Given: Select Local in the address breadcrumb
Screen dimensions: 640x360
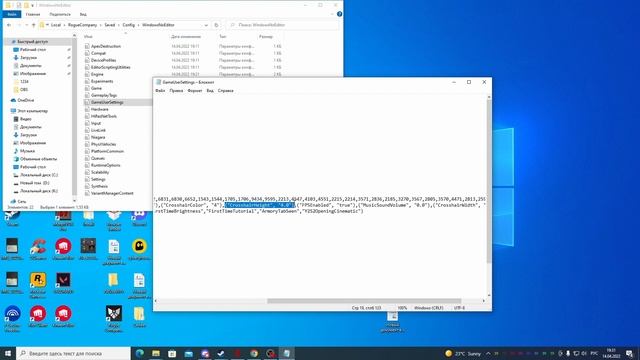Looking at the screenshot, I should (x=56, y=25).
